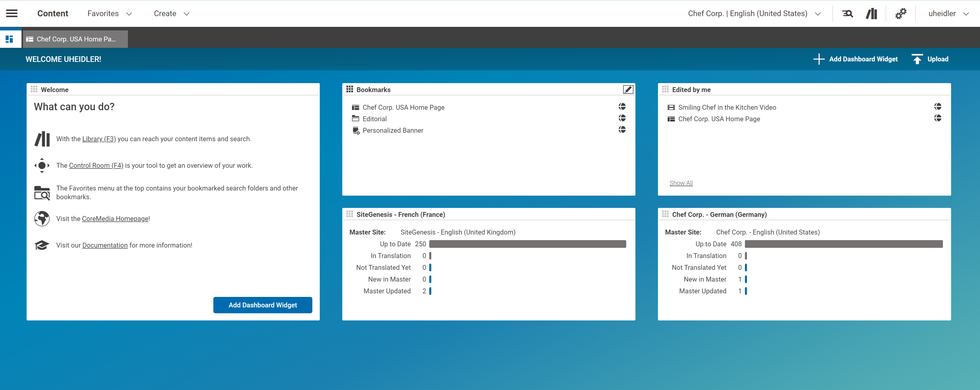Click globe status icon for bookmarked Chef Corp. USA Home Page
Viewport: 980px width, 390px height.
622,107
